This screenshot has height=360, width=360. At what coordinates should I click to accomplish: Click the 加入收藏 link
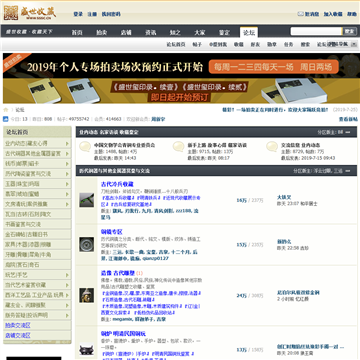(333, 14)
